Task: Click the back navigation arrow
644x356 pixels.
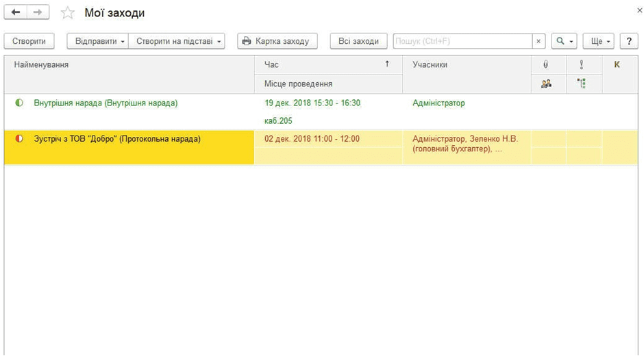Action: click(x=16, y=13)
